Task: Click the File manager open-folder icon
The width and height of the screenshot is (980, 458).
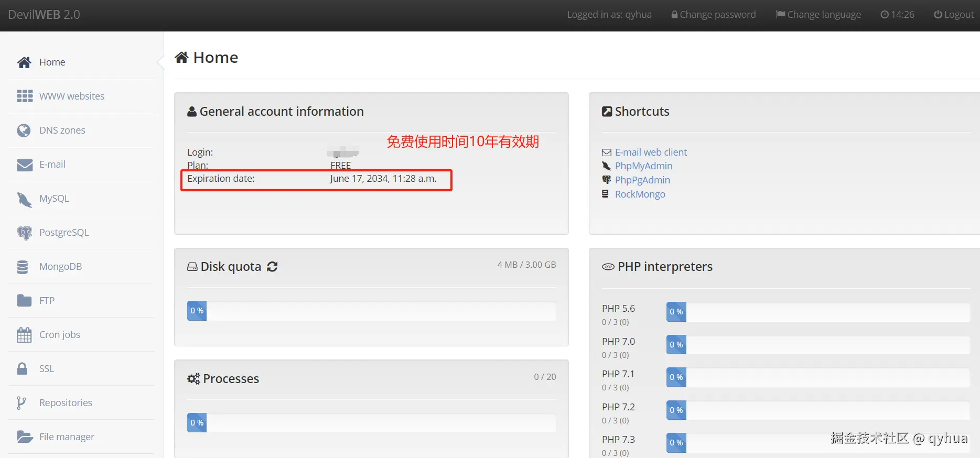Action: 25,437
